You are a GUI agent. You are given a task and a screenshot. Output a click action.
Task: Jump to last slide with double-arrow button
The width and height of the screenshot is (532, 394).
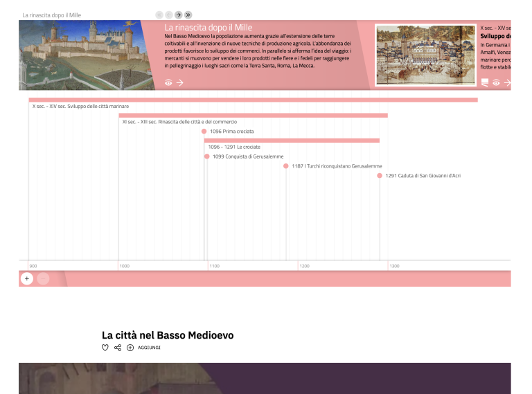pyautogui.click(x=188, y=15)
